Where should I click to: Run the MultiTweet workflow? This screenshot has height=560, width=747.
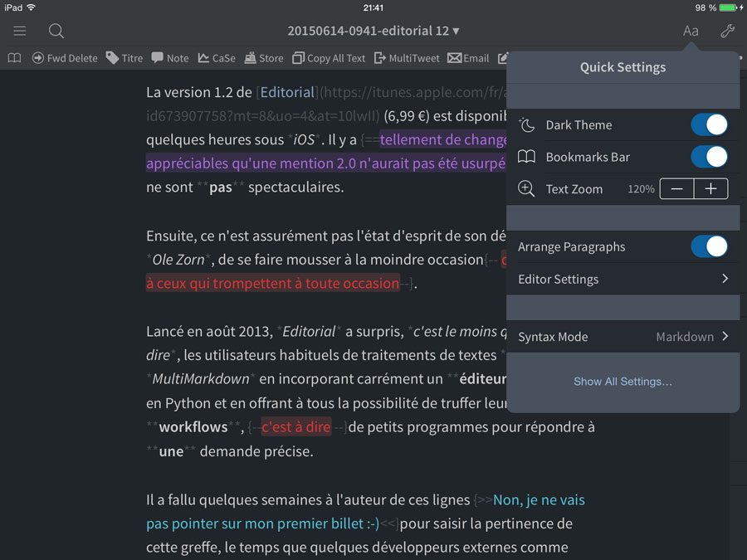pyautogui.click(x=407, y=58)
